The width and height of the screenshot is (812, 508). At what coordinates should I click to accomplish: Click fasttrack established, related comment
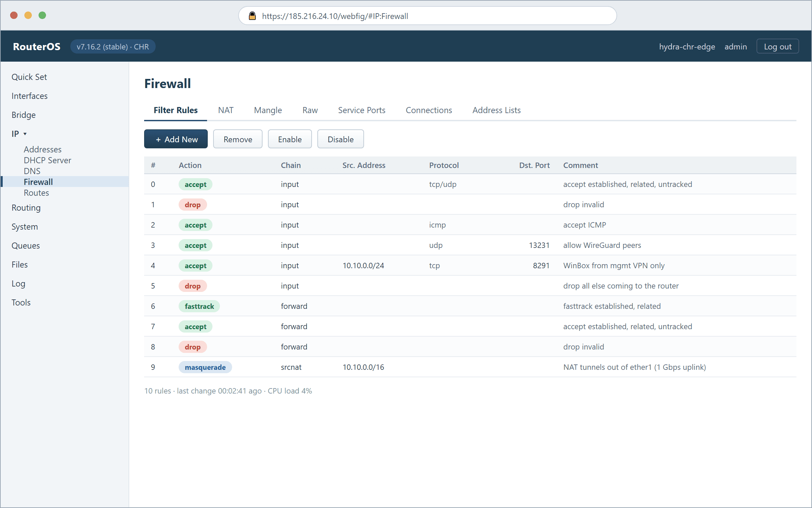(612, 306)
